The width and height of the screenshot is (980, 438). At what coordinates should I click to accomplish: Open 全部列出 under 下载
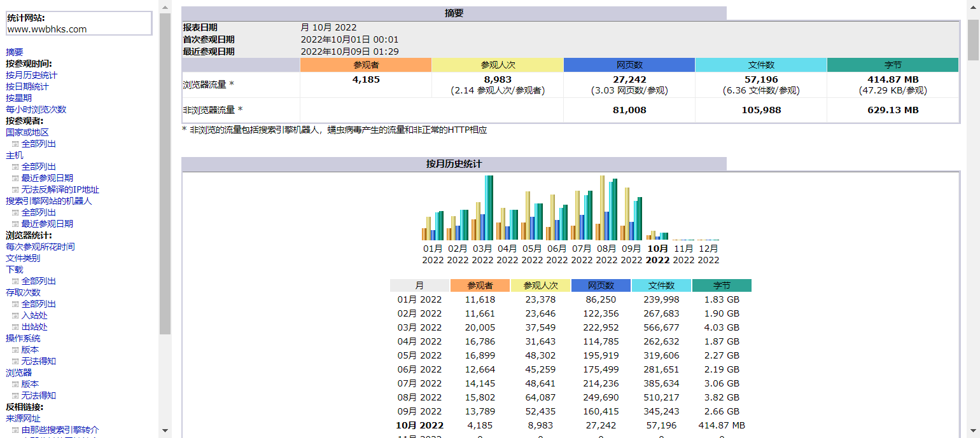click(39, 281)
